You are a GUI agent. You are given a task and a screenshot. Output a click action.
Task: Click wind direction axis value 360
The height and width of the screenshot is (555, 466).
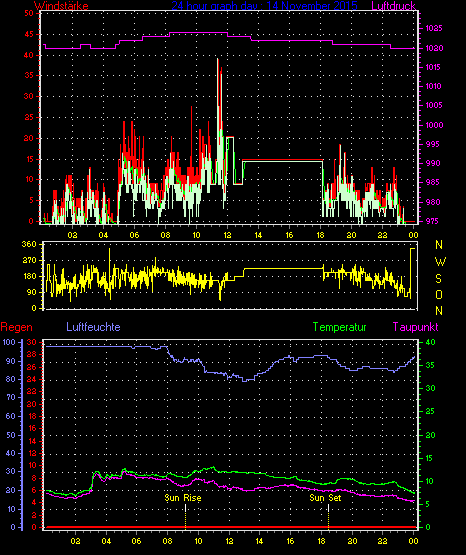click(x=29, y=244)
